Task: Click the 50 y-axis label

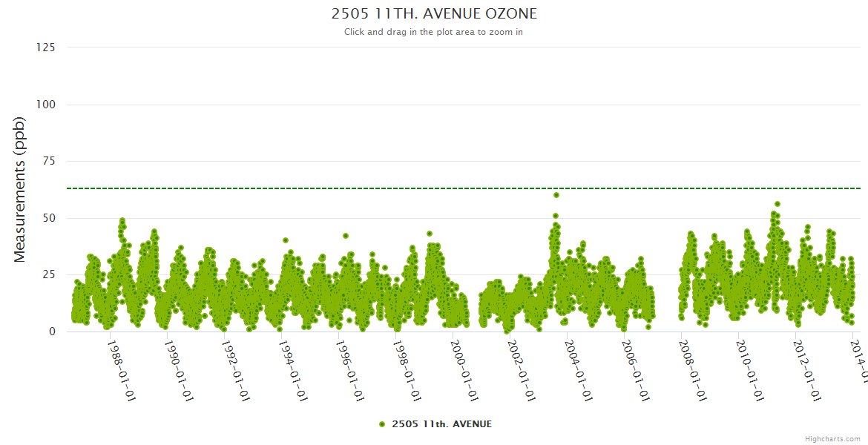Action: [48, 218]
